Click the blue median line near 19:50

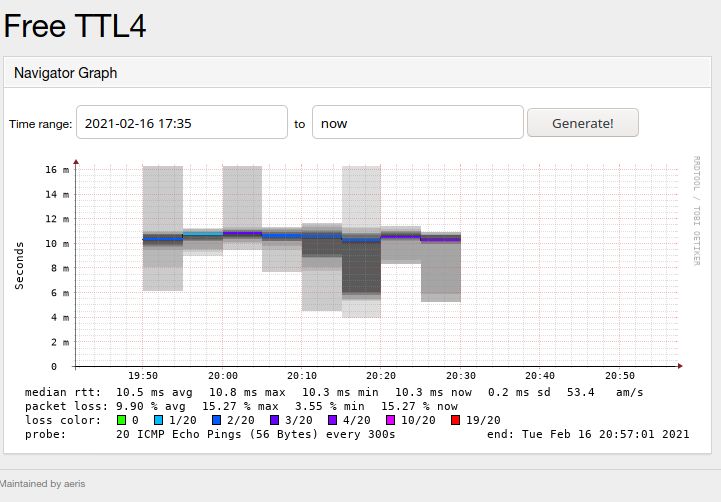point(162,239)
